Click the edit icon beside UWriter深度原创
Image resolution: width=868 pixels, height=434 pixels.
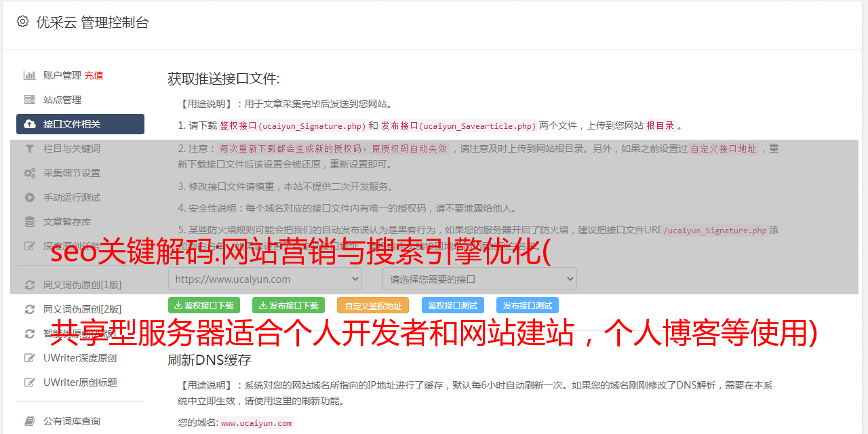pos(30,358)
